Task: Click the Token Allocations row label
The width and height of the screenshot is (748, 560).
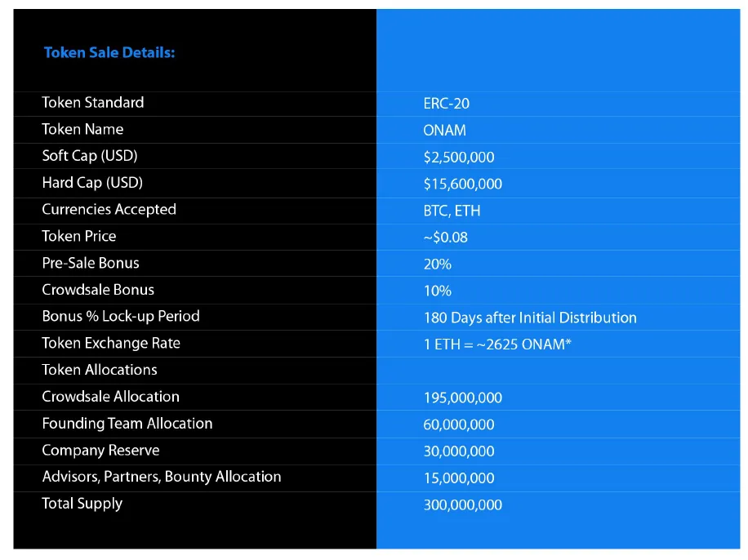Action: point(100,370)
